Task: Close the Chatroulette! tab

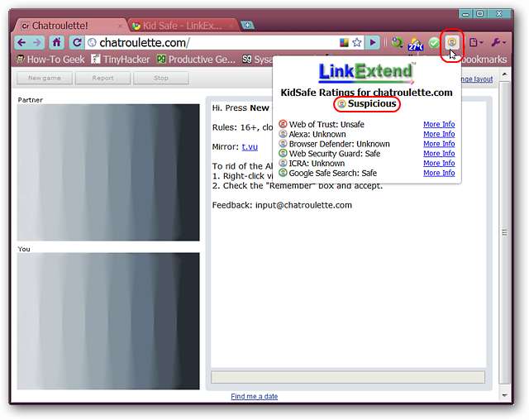Action: click(120, 26)
